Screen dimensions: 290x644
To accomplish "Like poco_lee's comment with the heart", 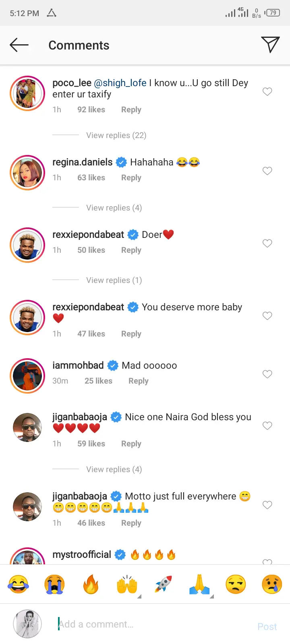I will tap(267, 92).
